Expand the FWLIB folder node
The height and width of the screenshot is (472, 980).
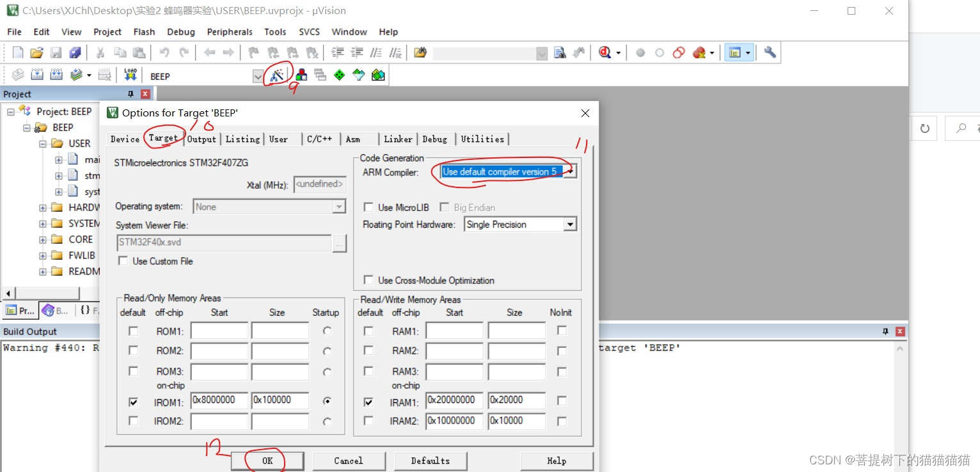43,255
